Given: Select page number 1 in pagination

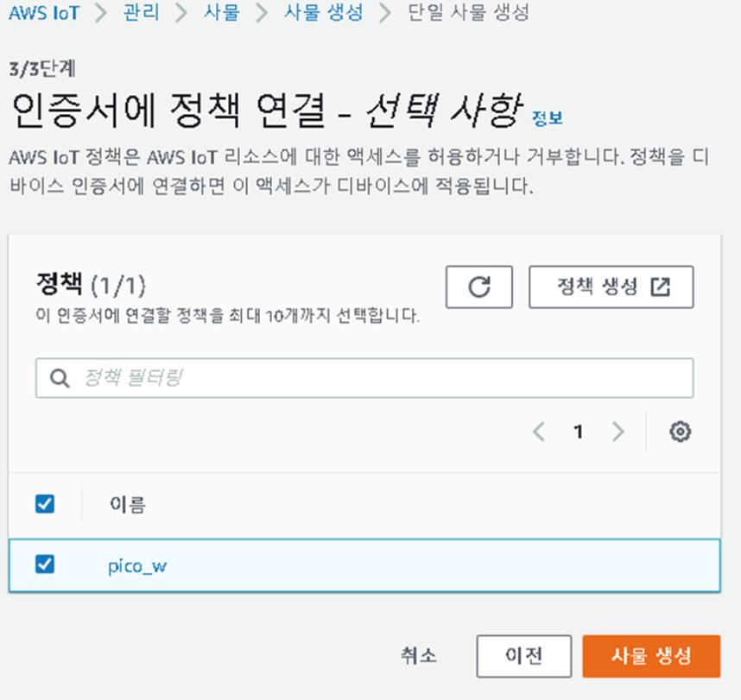Looking at the screenshot, I should click(578, 432).
